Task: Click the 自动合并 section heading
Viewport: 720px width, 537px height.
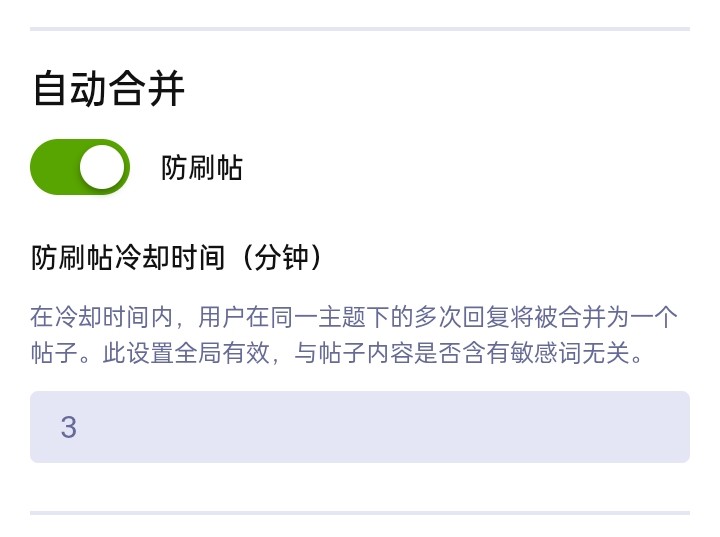Action: [109, 89]
